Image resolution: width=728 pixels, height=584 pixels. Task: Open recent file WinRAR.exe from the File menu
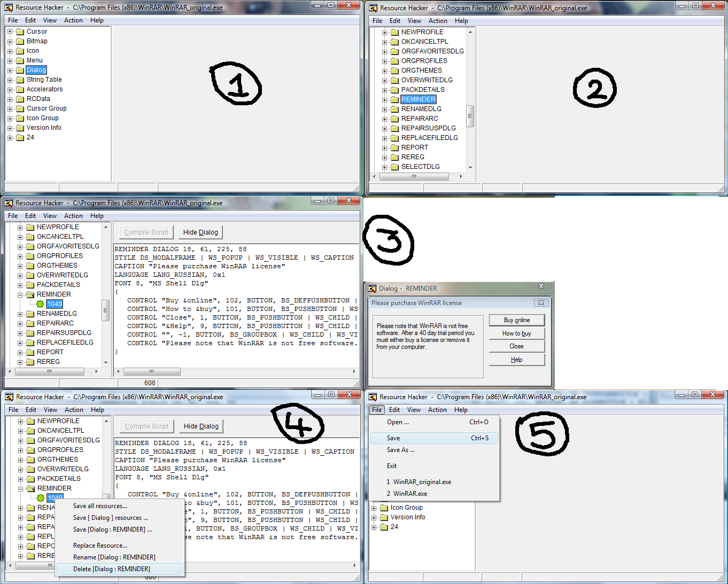409,494
